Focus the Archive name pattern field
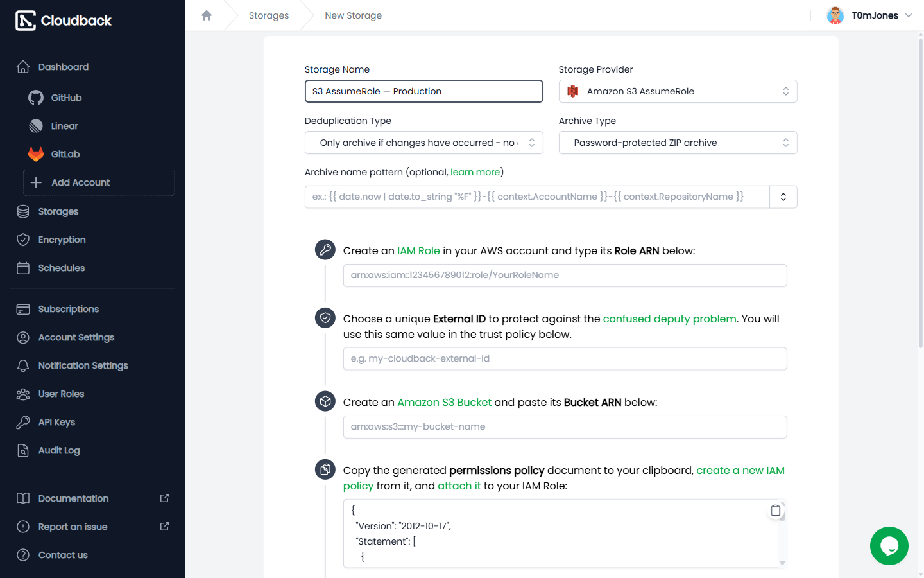Screen dimensions: 924x578 tap(537, 197)
